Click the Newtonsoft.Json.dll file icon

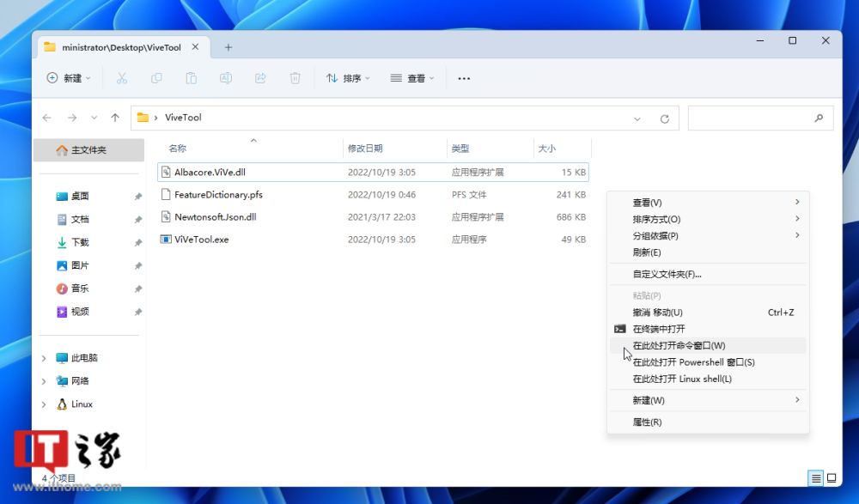coord(166,217)
